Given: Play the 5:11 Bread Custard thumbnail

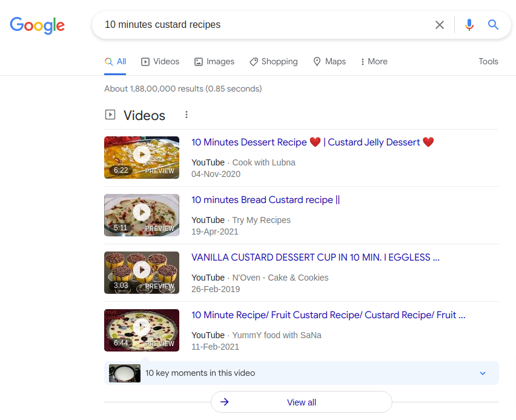Looking at the screenshot, I should tap(142, 215).
